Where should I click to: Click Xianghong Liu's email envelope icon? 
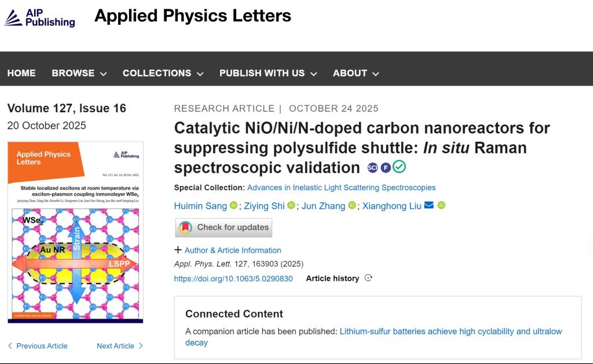[x=429, y=205]
